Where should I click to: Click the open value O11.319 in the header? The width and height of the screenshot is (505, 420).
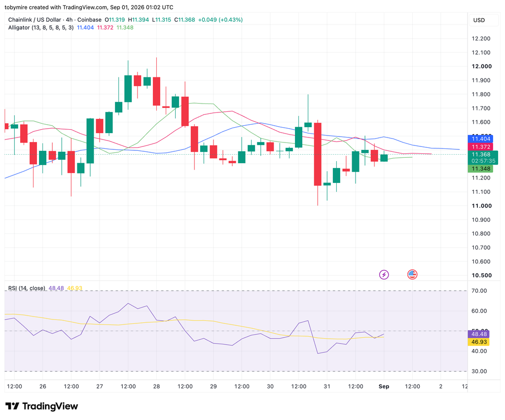point(114,20)
